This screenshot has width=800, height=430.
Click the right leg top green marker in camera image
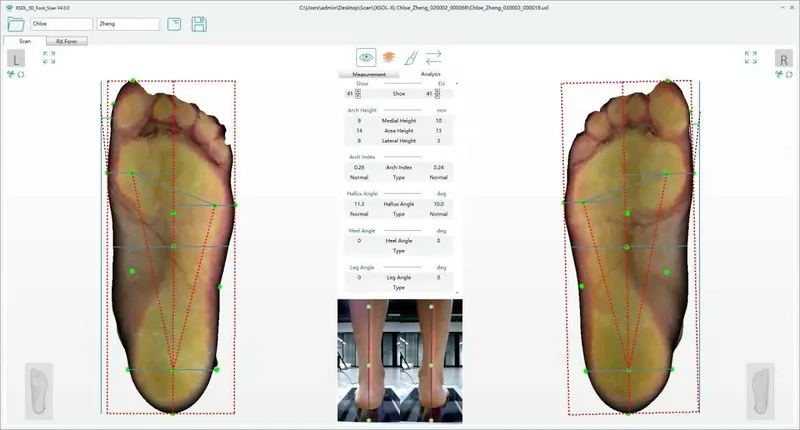point(431,307)
